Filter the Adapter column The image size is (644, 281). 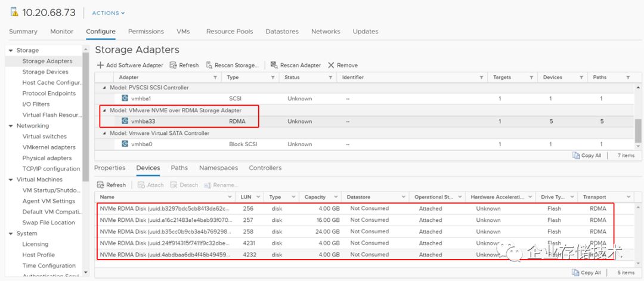pos(215,78)
